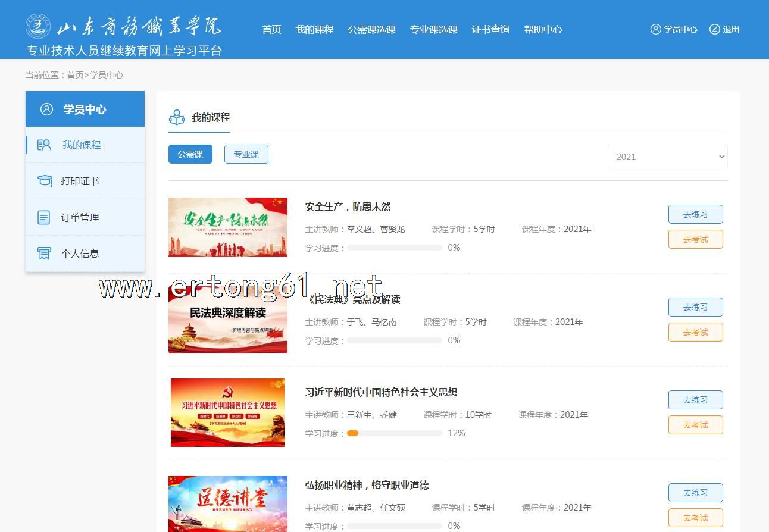Screen dimensions: 769x532
Task: Click the 学员中心 user icon in top bar
Action: 655,29
